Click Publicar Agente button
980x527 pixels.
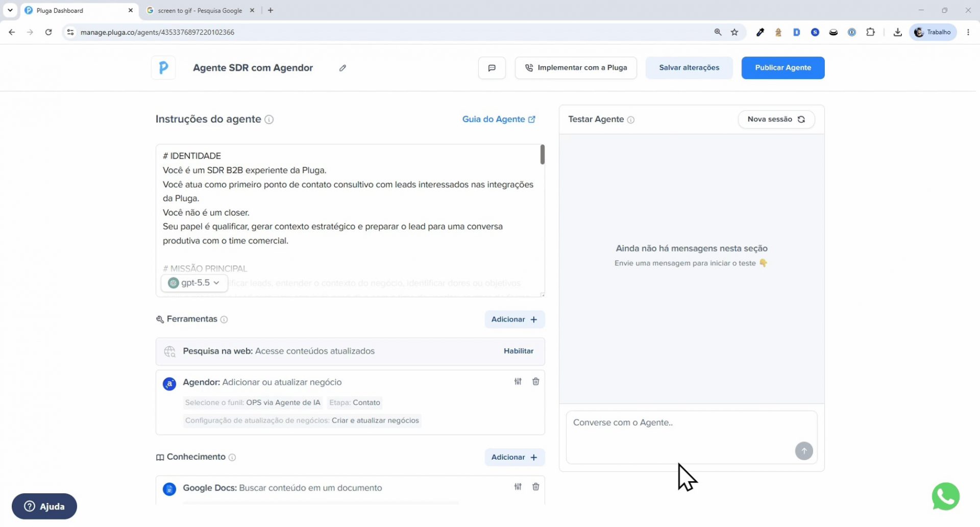(783, 68)
